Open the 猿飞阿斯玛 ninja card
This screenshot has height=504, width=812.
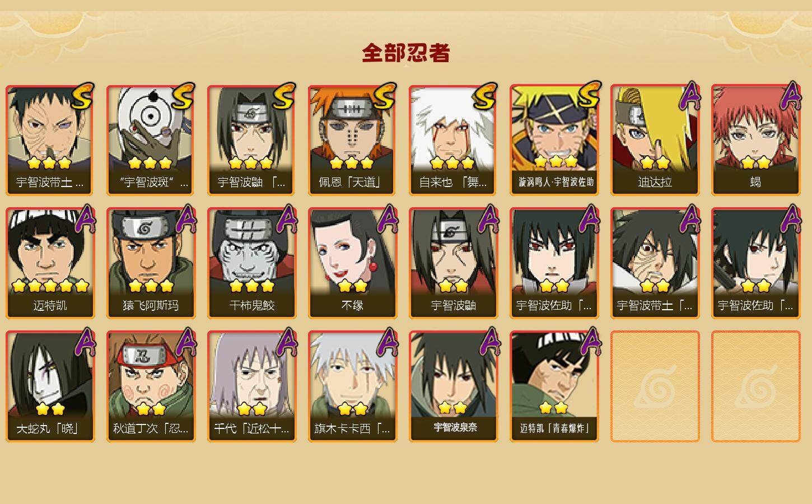coord(151,263)
